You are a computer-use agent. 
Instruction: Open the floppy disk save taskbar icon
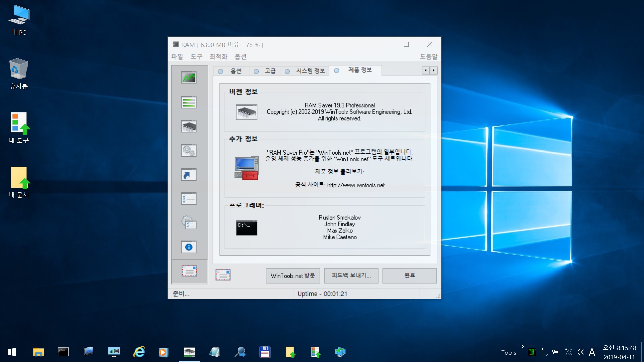[265, 352]
